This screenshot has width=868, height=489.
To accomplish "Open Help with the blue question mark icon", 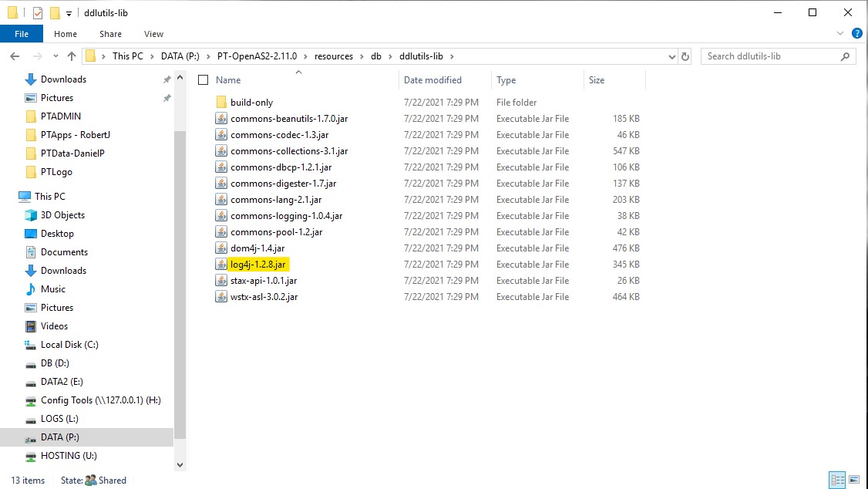I will pos(856,33).
